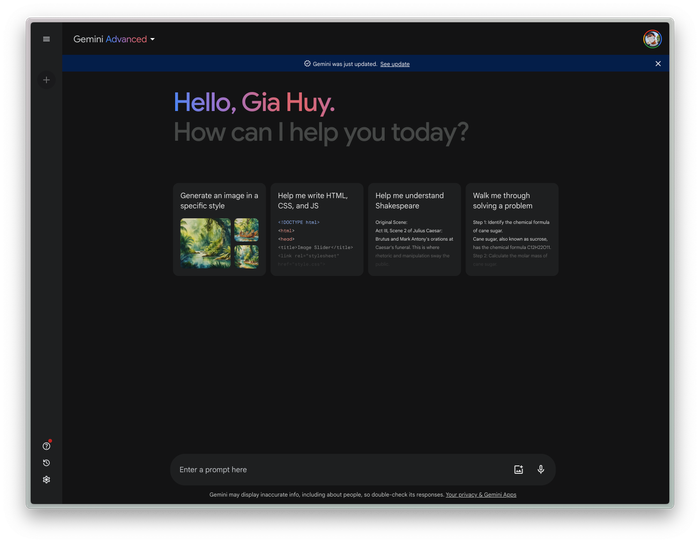This screenshot has width=700, height=543.
Task: Open Your privacy & Gemini Apps link
Action: click(x=481, y=494)
